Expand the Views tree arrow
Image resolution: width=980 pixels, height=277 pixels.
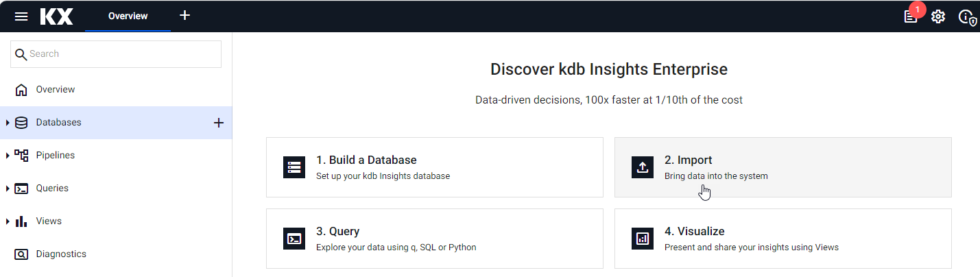tap(8, 221)
